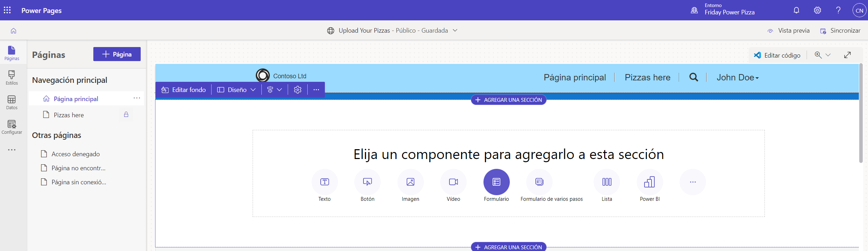Viewport: 868px width, 251px height.
Task: Click bottom AGREGAR UNA SECCIÓN button
Action: tap(508, 247)
